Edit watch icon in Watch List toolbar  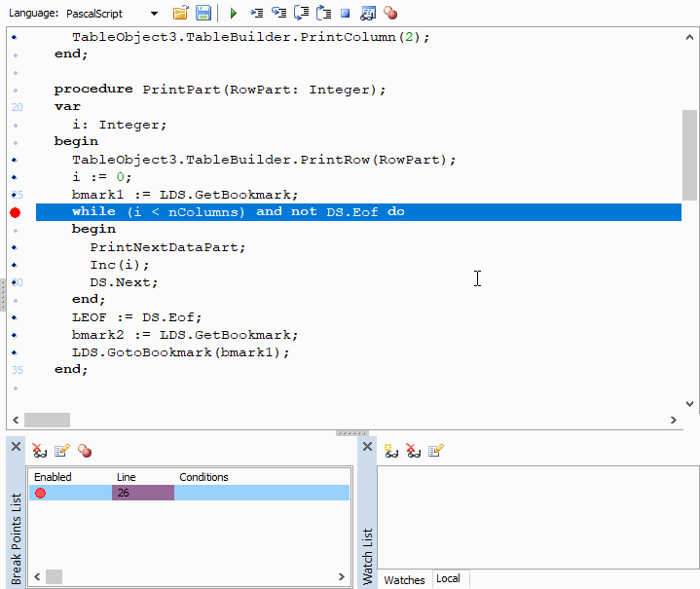tap(436, 451)
